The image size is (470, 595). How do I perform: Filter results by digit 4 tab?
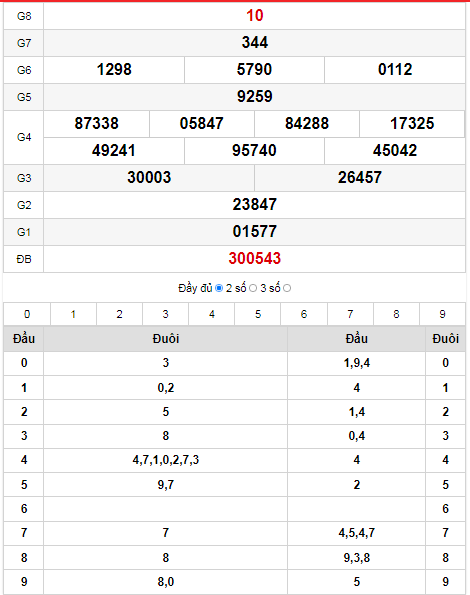click(212, 314)
